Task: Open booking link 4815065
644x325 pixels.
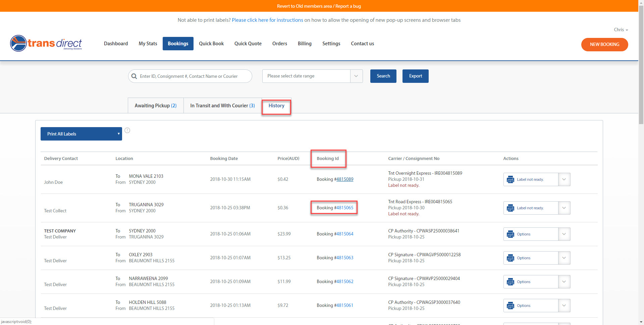Action: 344,208
